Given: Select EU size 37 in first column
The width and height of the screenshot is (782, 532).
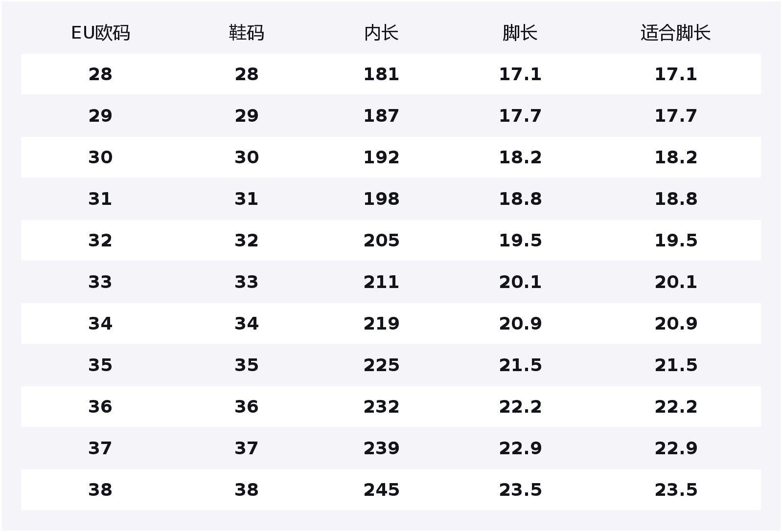Looking at the screenshot, I should 100,448.
